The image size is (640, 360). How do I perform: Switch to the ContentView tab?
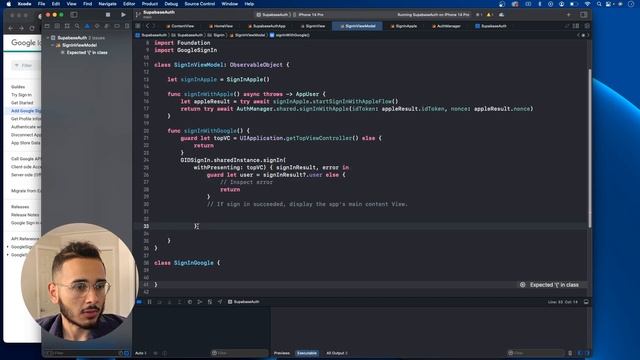click(180, 26)
